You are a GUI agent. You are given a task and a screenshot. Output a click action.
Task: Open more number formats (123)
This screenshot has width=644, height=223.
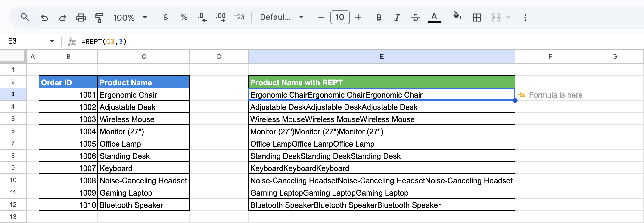239,17
